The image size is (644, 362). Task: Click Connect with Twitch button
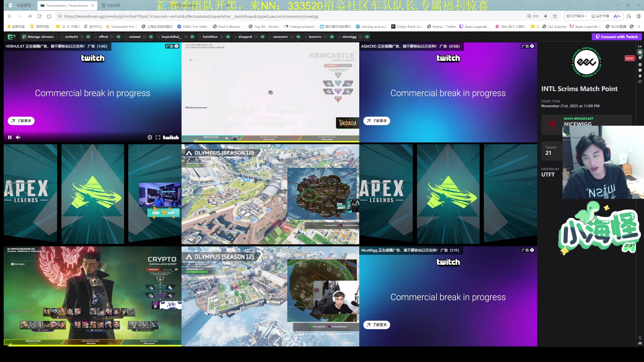pyautogui.click(x=616, y=37)
